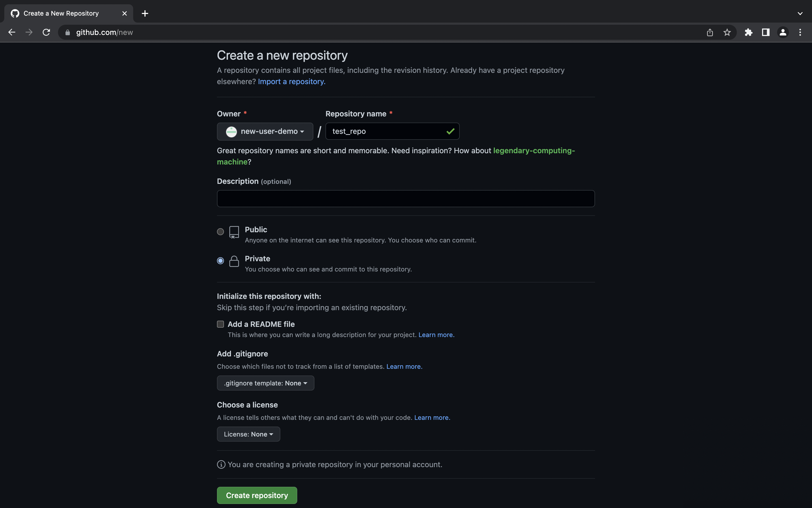Click the Add .gitignore heading

(242, 354)
